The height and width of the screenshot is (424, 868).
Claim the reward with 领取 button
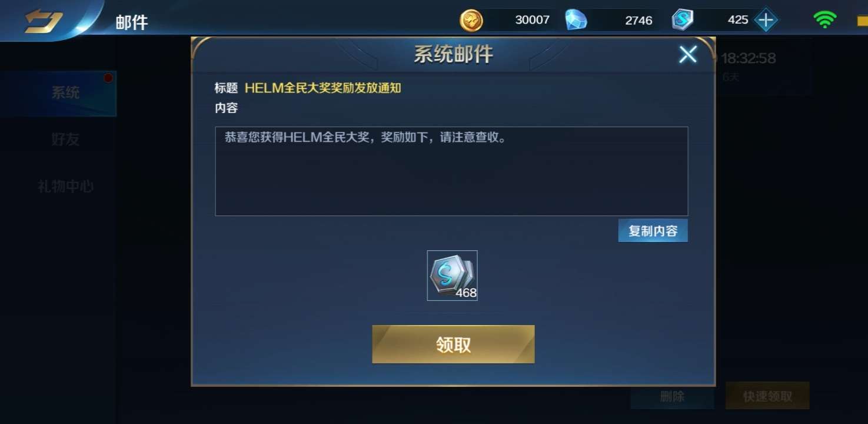coord(453,344)
